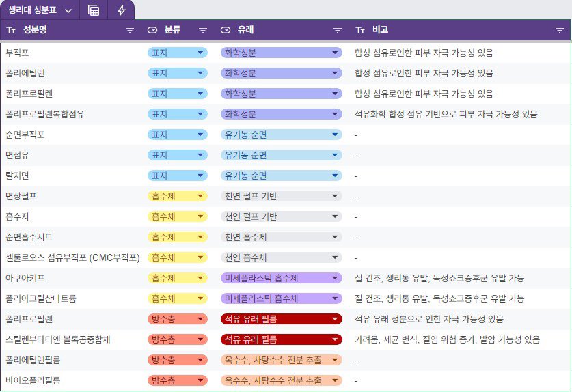The height and width of the screenshot is (392, 572).
Task: Open filter menu for 유래 column
Action: 337,30
